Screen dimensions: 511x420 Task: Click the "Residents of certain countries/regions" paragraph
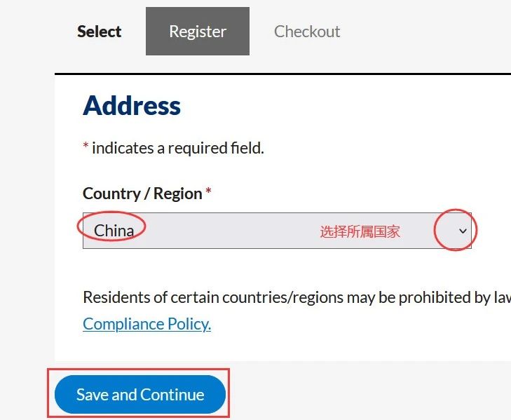coord(294,297)
